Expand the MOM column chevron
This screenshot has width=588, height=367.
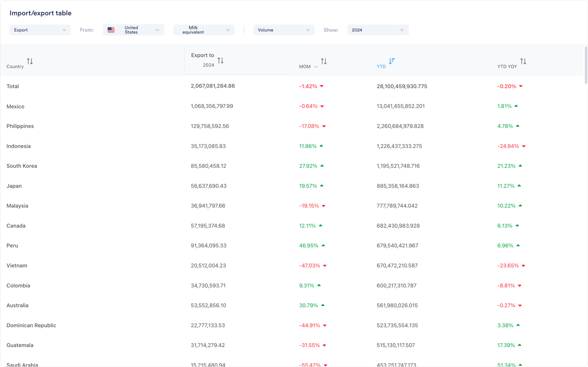pyautogui.click(x=316, y=67)
